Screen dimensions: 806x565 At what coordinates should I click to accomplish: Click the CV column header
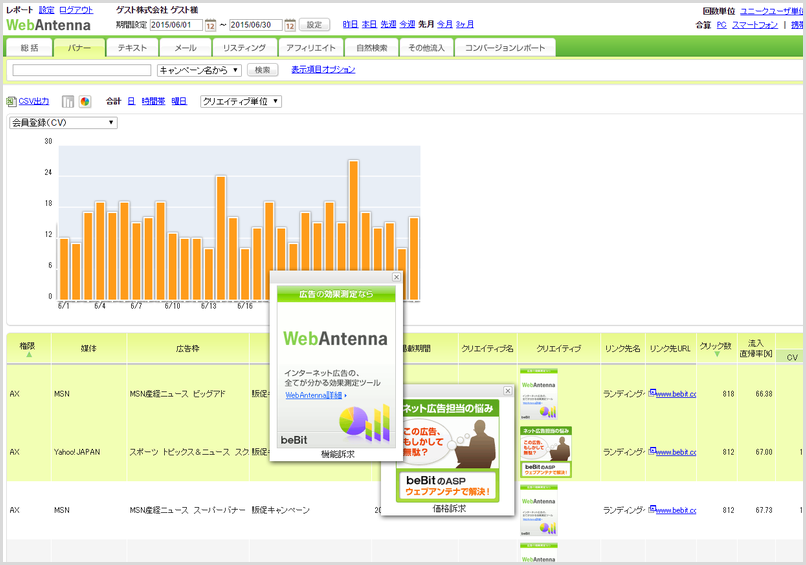pyautogui.click(x=792, y=357)
